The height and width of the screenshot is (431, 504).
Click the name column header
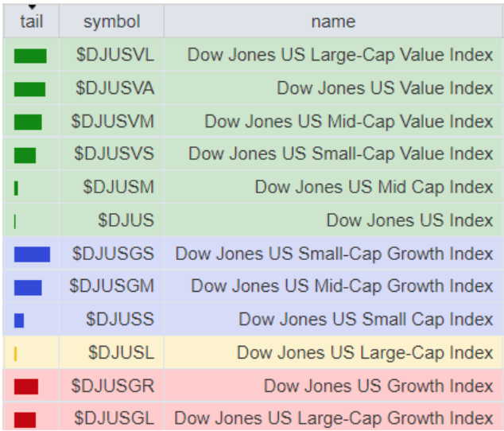pos(333,21)
